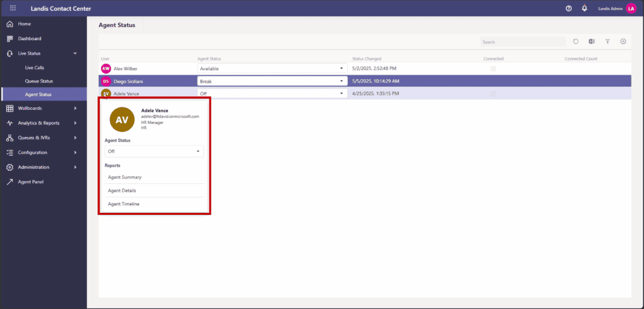Viewport: 644px width, 309px height.
Task: Open the Agent Timeline report link
Action: coord(124,204)
